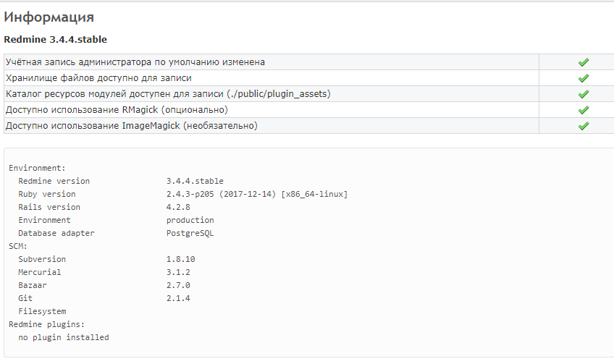This screenshot has width=614, height=364.
Task: Click the Subversion label
Action: (x=42, y=259)
